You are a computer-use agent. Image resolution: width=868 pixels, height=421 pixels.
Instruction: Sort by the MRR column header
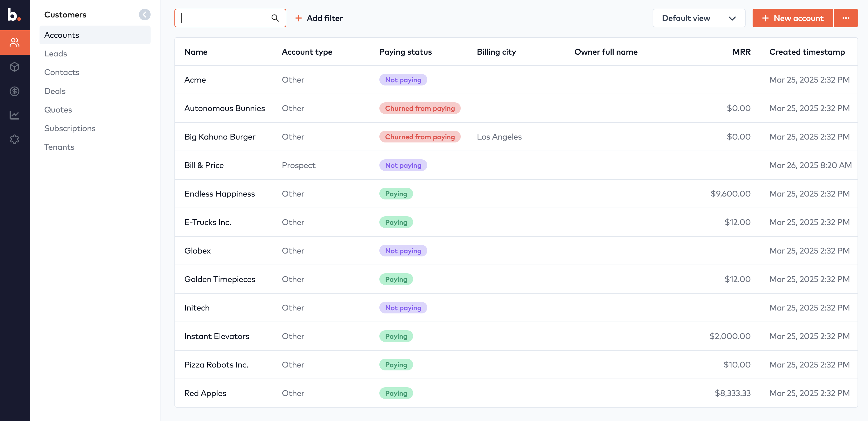point(741,52)
